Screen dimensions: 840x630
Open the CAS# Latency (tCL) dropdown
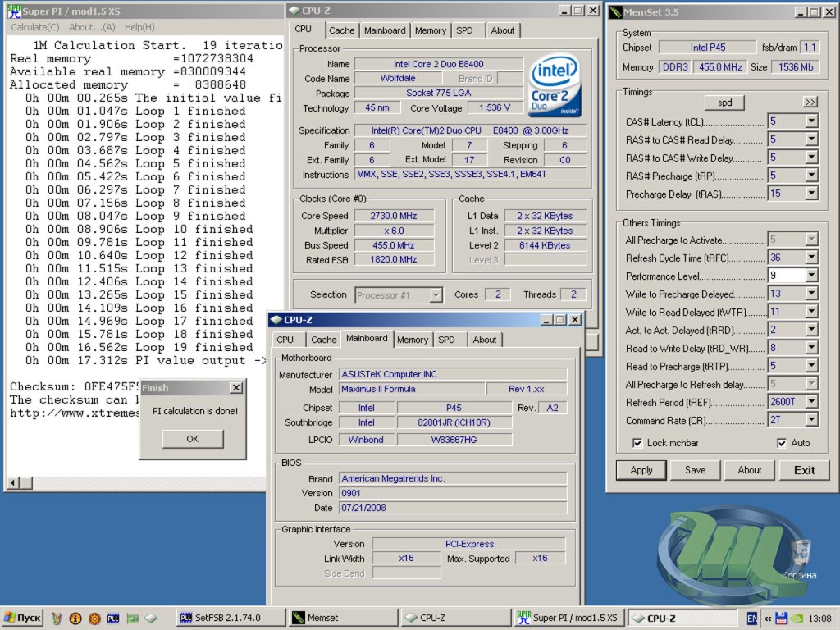tap(811, 121)
